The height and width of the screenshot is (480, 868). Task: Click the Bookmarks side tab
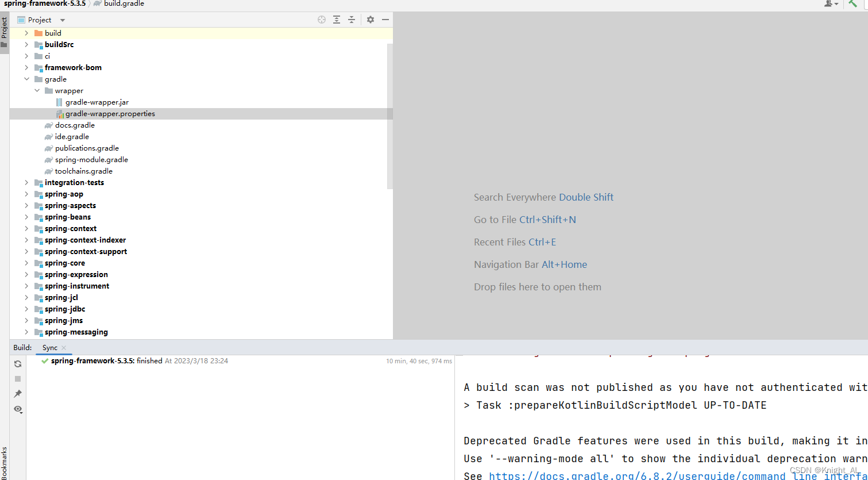coord(4,463)
